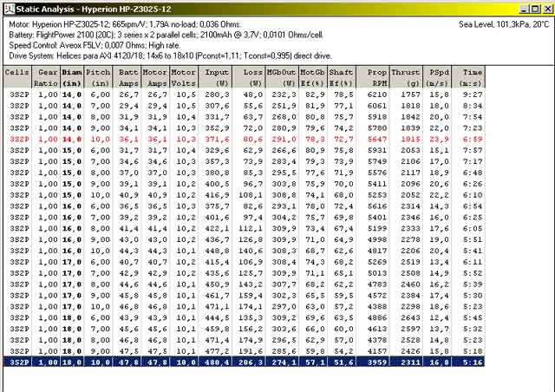
Task: Click the Prop RPM column header
Action: [379, 75]
